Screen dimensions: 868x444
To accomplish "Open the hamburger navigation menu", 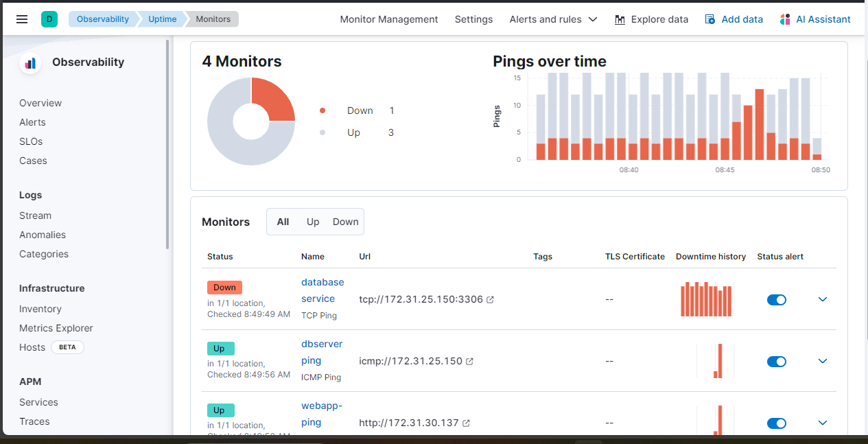I will pyautogui.click(x=22, y=19).
